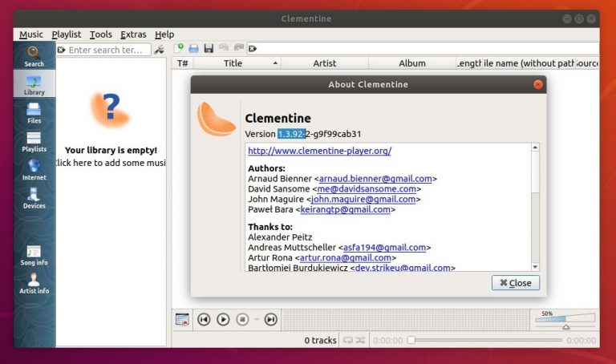
Task: Open the Tools menu
Action: pyautogui.click(x=100, y=34)
